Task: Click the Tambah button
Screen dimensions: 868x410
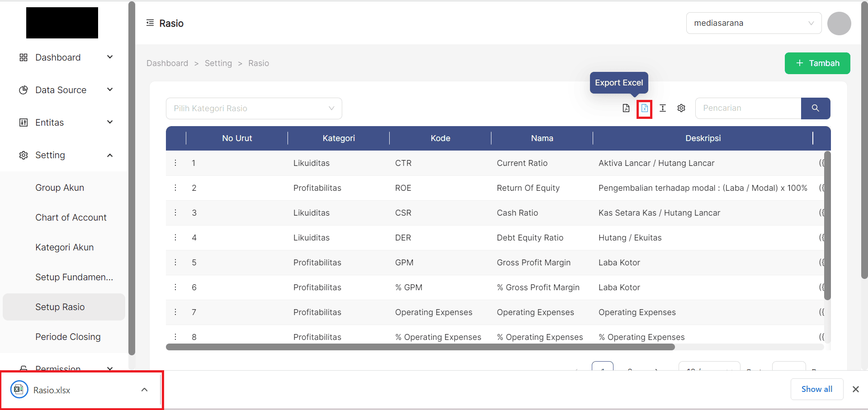Action: pyautogui.click(x=817, y=63)
